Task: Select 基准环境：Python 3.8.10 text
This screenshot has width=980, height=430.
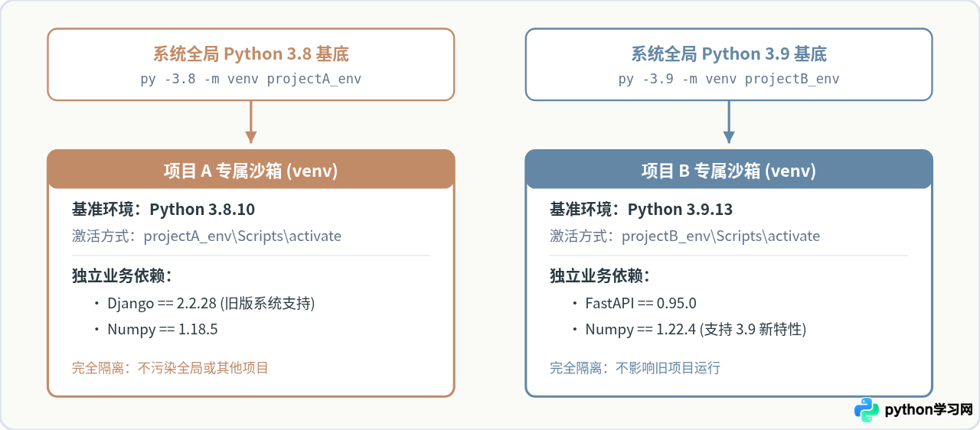Action: (163, 210)
